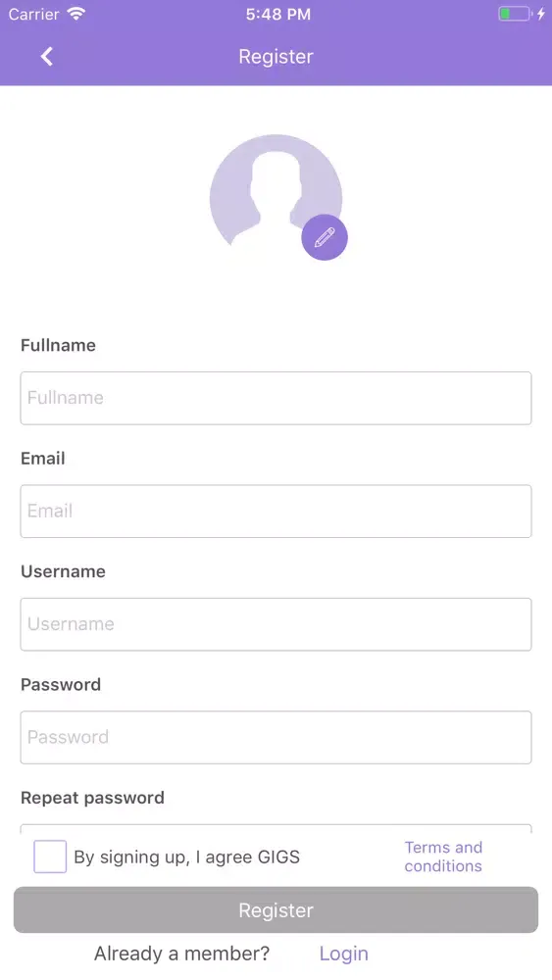The image size is (552, 980).
Task: Select the profile avatar placeholder
Action: click(276, 191)
